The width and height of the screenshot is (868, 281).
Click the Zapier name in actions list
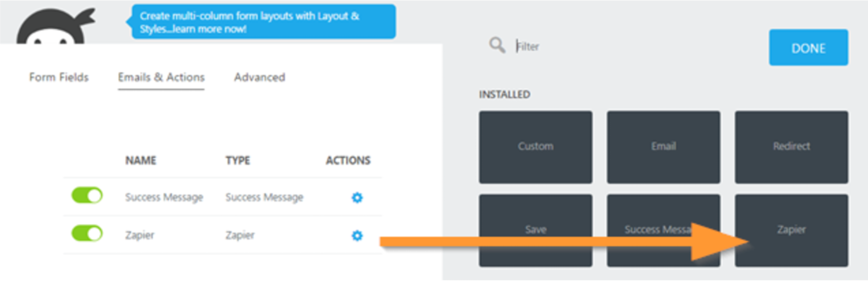click(140, 235)
